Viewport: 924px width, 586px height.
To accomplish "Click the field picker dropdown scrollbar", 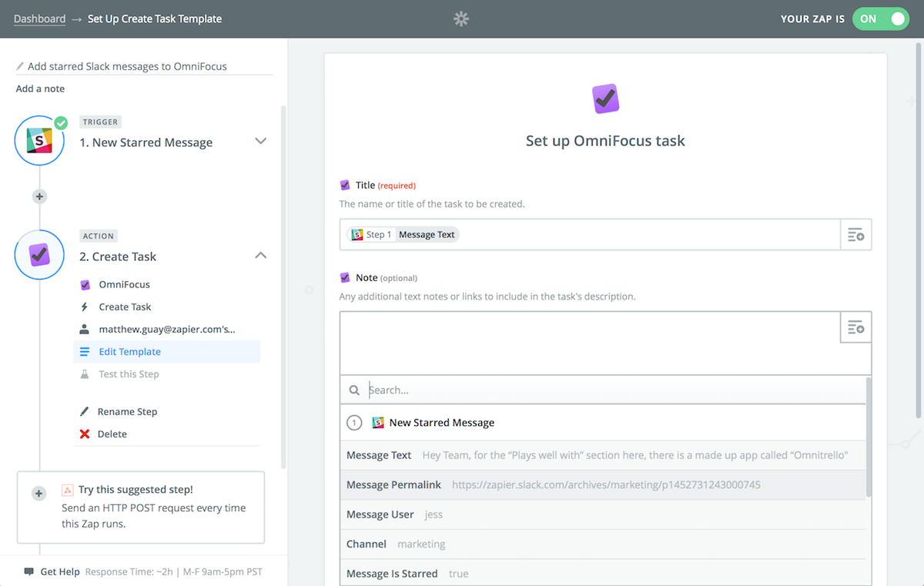I will (869, 436).
